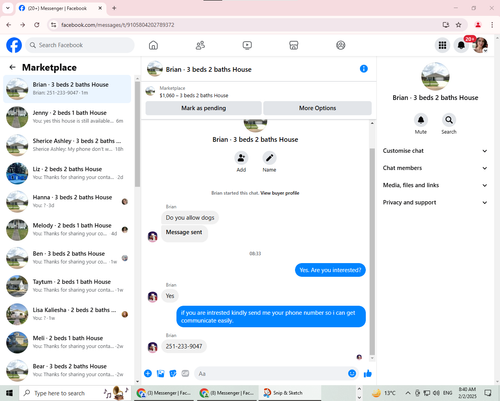Click the browser address bar URL
500x401 pixels.
pyautogui.click(x=117, y=25)
